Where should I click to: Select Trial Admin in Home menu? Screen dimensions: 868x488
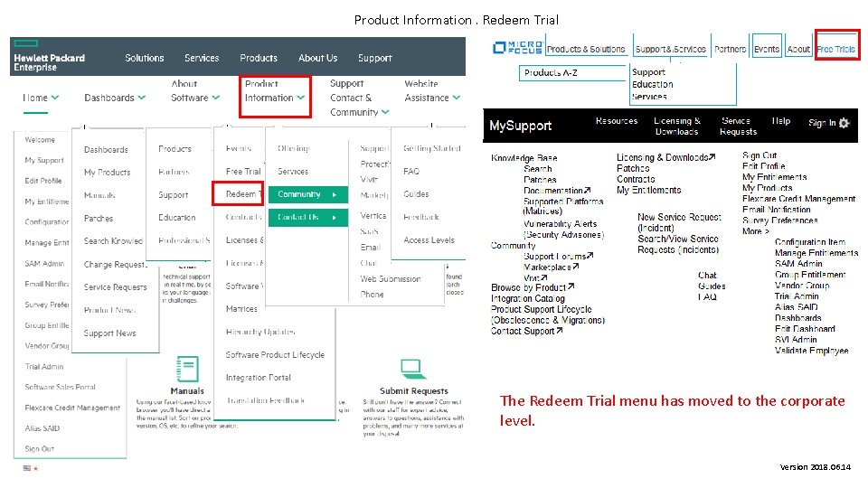44,367
